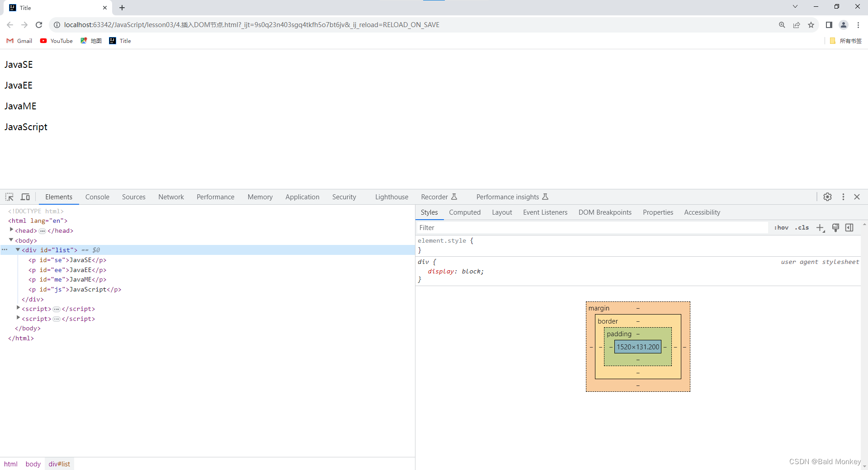
Task: Open the Recorder tab
Action: (x=439, y=197)
